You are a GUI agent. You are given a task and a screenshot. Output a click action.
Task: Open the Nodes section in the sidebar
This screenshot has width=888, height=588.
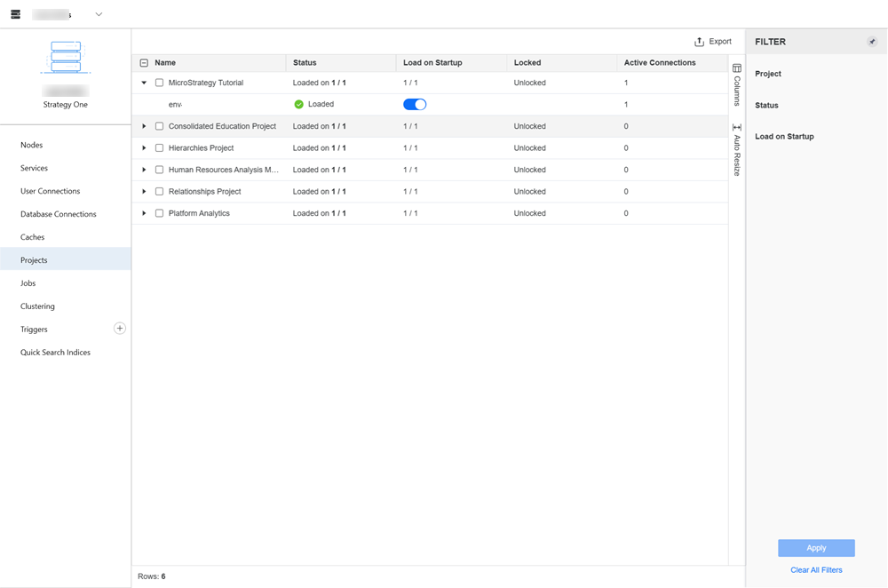(32, 145)
